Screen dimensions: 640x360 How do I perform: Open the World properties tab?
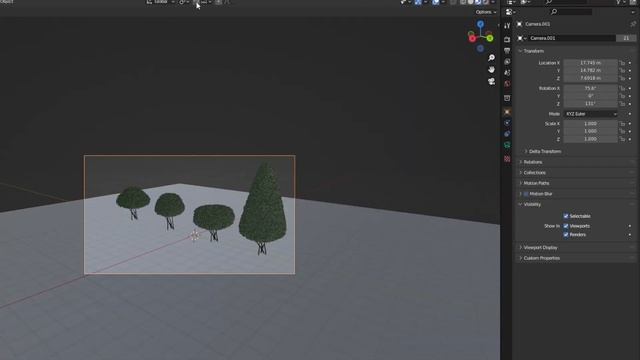click(x=507, y=84)
